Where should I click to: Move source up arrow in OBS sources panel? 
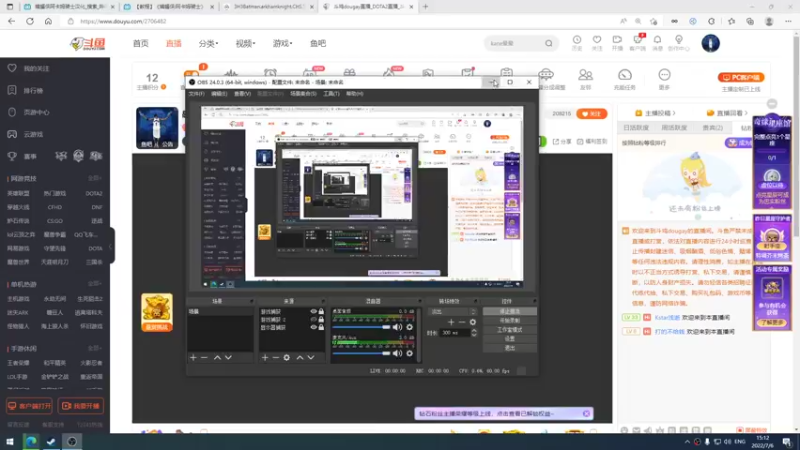coord(300,358)
